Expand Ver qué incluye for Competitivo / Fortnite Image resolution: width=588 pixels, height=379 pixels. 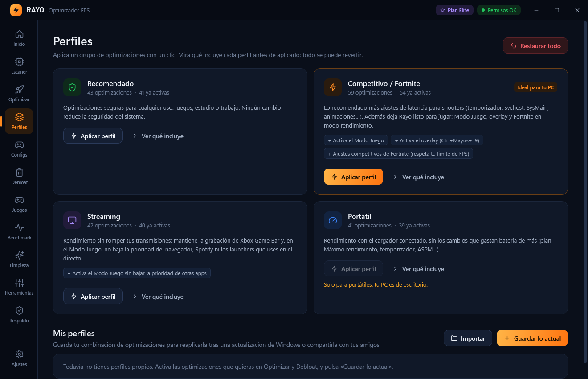(419, 177)
